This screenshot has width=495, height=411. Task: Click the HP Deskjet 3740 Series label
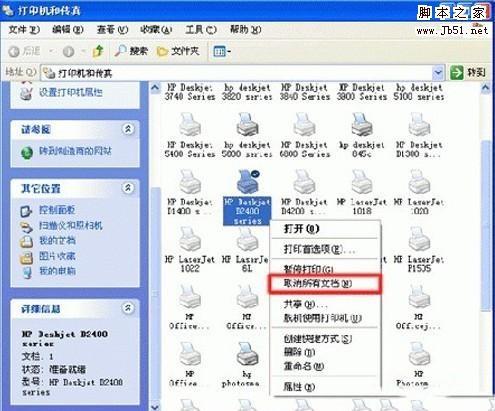[189, 92]
